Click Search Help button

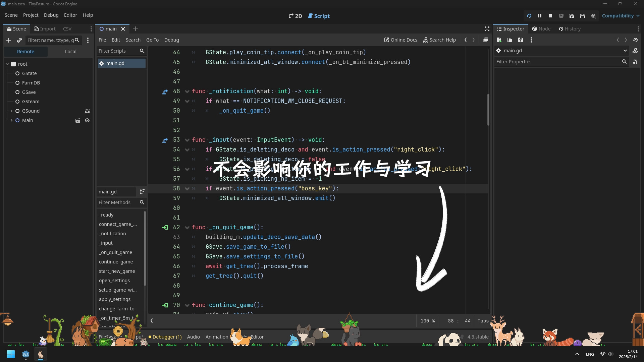pos(439,40)
